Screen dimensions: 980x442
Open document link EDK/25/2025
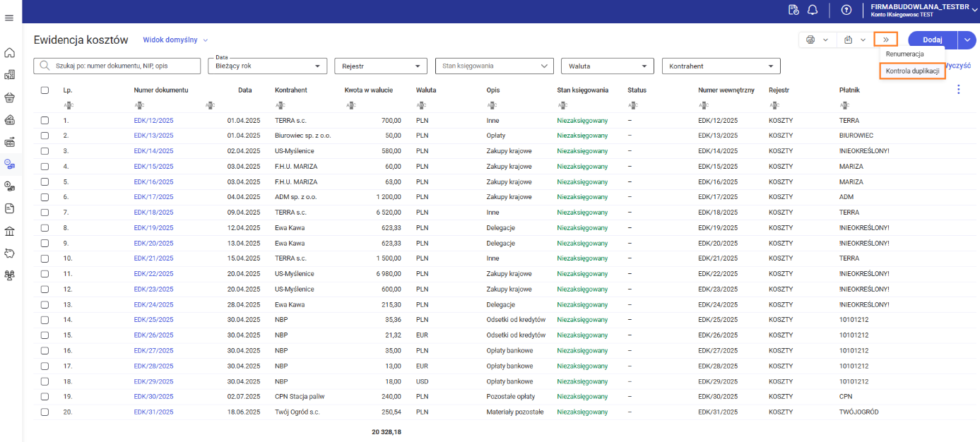(x=153, y=320)
